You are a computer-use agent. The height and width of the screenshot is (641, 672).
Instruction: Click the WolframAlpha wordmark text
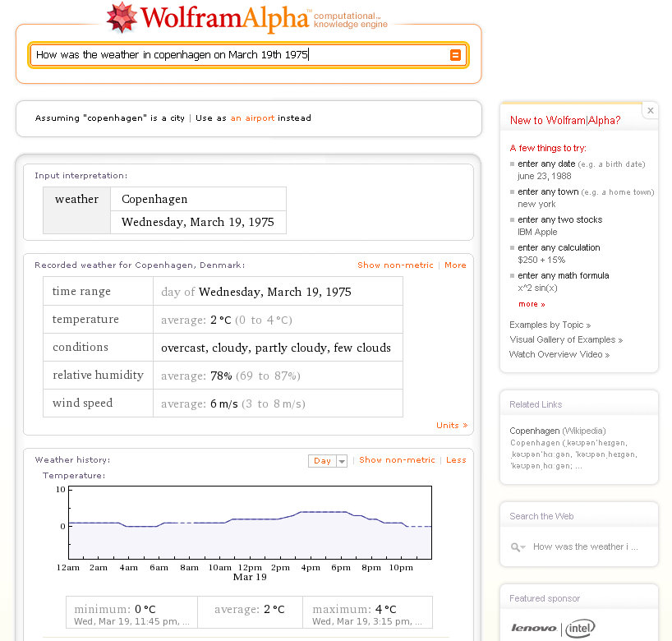click(x=224, y=18)
